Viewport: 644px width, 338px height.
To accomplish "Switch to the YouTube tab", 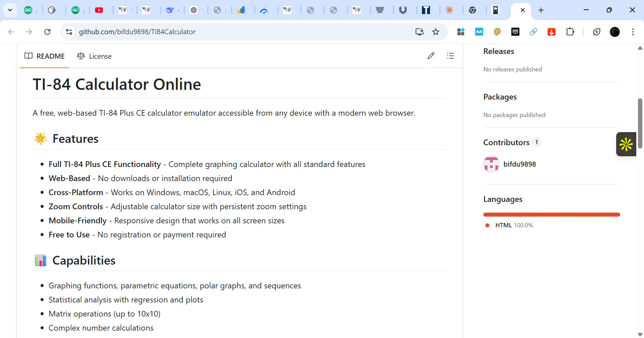I will 99,10.
